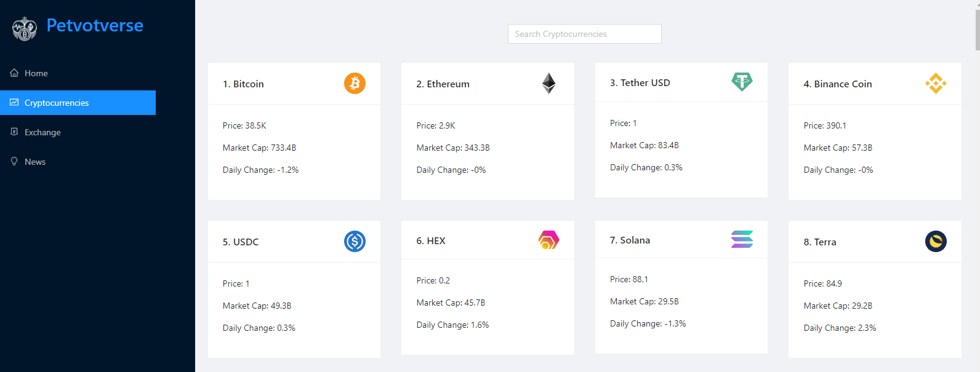This screenshot has width=980, height=372.
Task: Go to the Exchange page
Action: [42, 132]
